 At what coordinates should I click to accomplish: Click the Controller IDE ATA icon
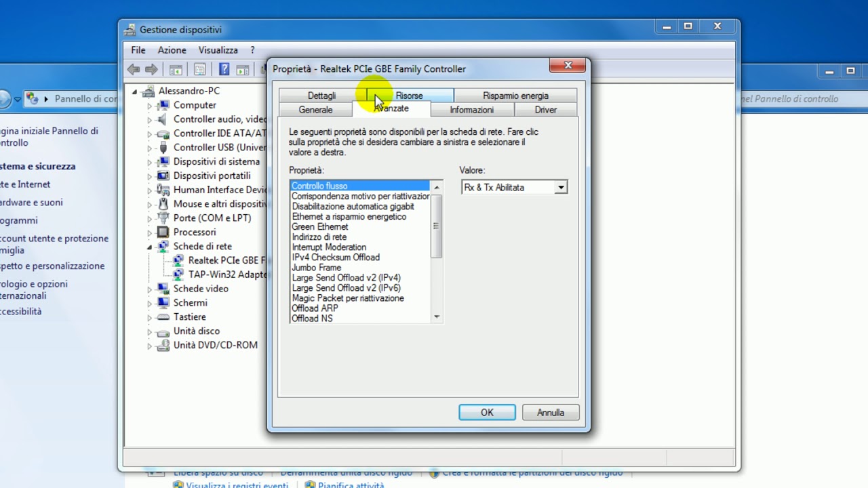[x=163, y=134]
